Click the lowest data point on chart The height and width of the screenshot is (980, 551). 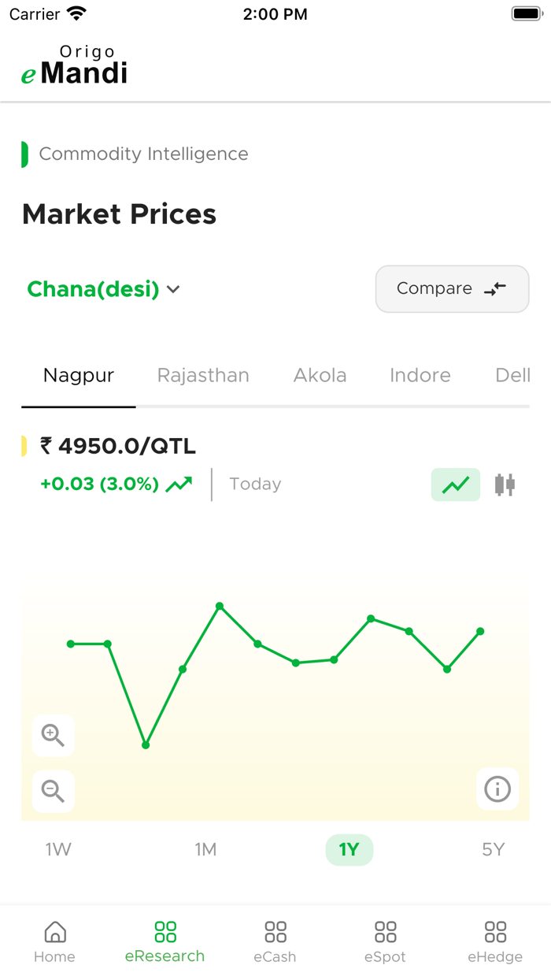146,744
